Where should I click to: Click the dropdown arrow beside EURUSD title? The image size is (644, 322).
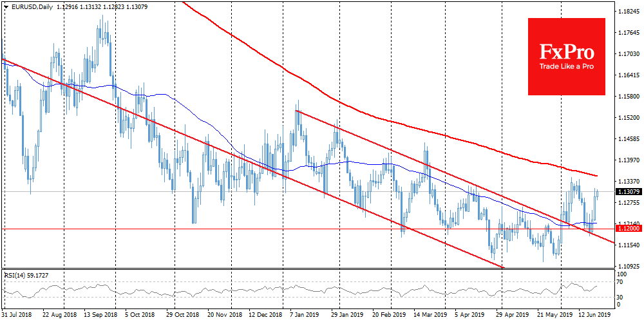point(5,6)
